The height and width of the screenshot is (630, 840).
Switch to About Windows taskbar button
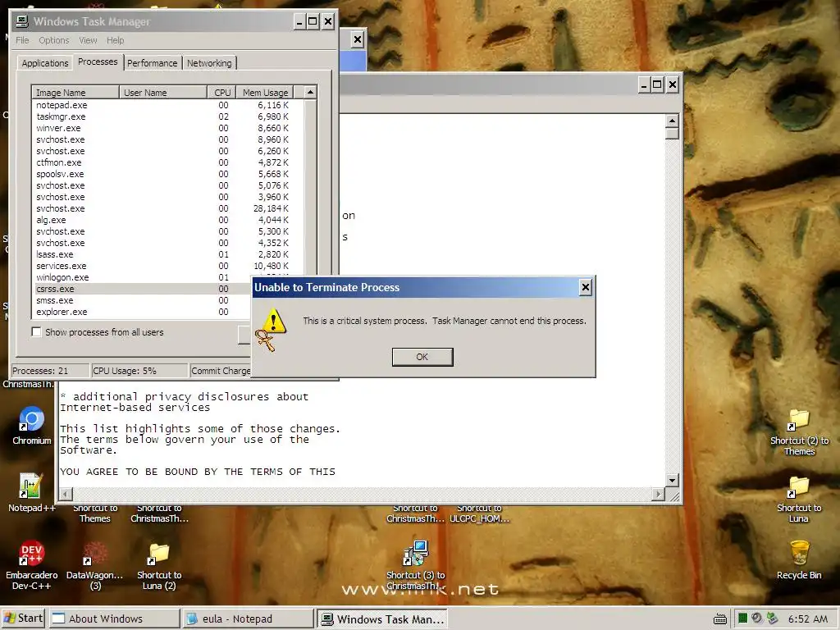114,619
